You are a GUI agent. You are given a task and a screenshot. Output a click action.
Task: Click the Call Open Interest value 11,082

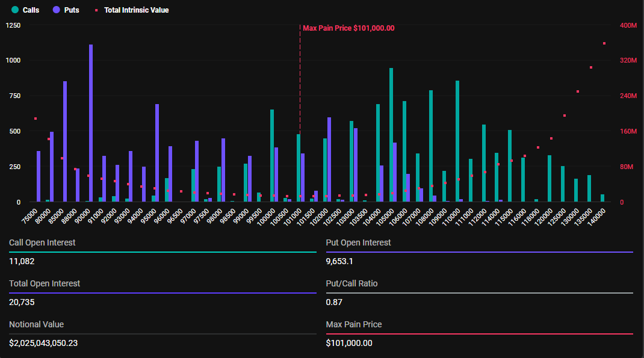(x=22, y=261)
